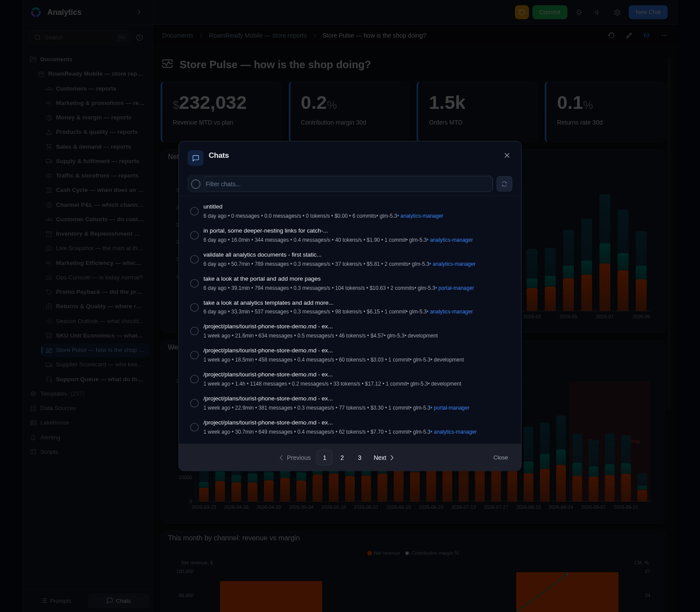This screenshot has width=700, height=612.
Task: Click the speaker sound icon in the top bar
Action: pos(598,12)
